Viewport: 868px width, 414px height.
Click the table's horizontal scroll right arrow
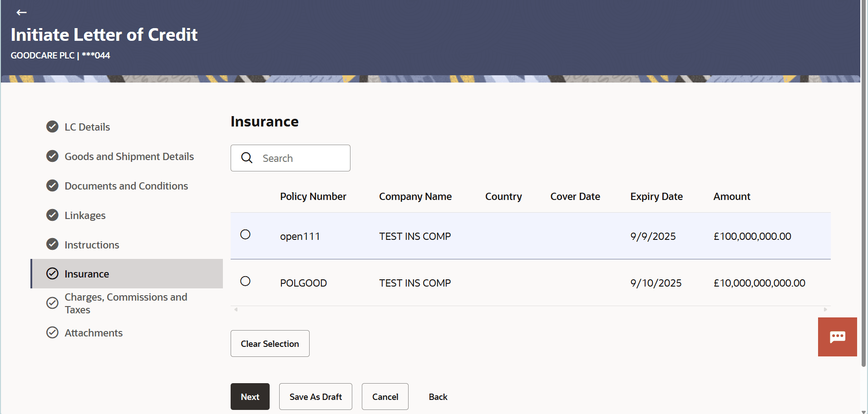click(825, 309)
